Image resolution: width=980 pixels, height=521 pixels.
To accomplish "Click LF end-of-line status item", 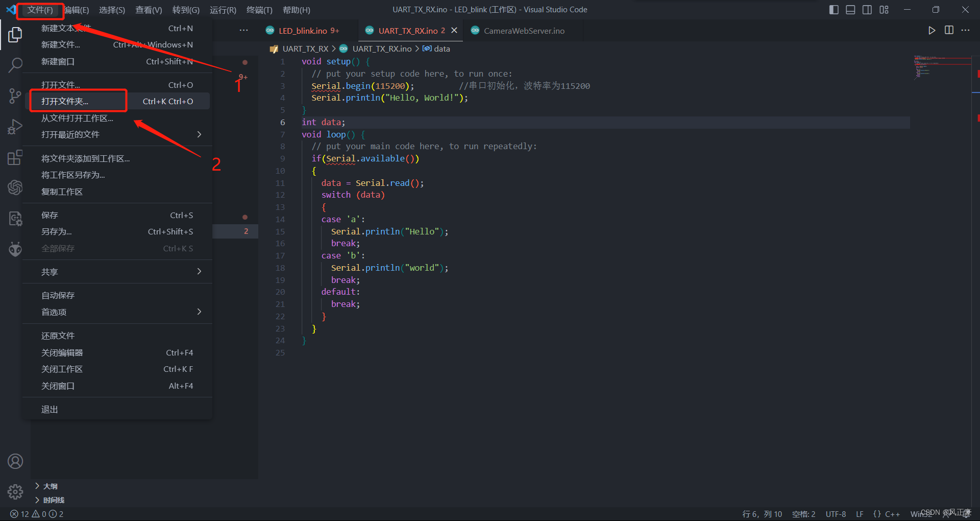I will click(x=860, y=514).
